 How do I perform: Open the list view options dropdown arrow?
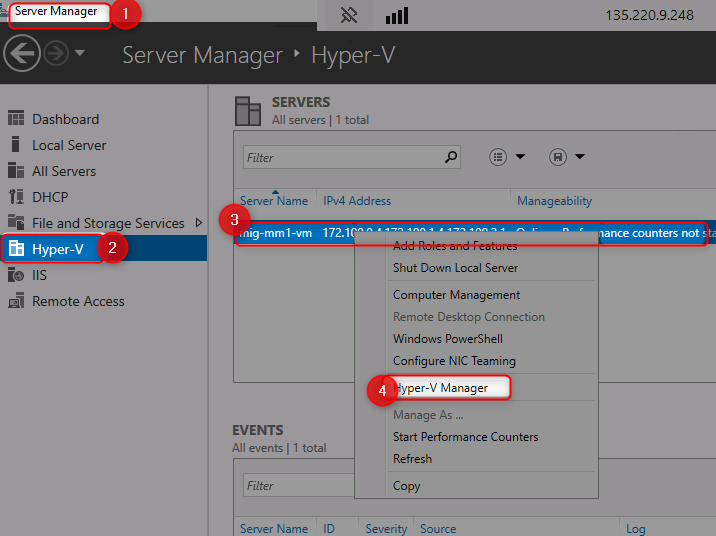click(x=520, y=157)
